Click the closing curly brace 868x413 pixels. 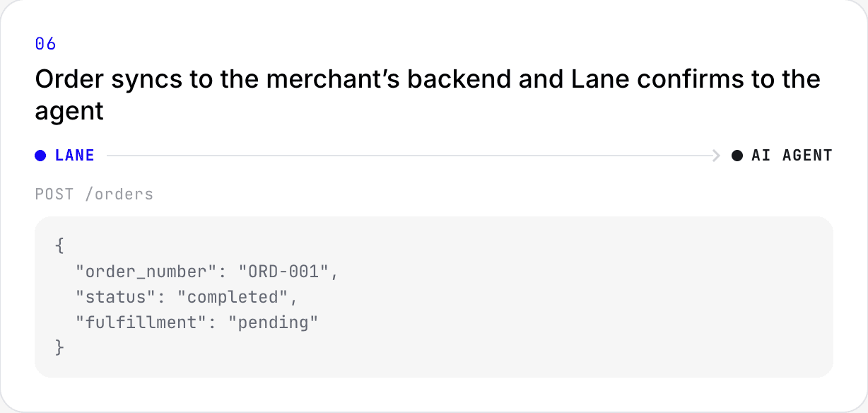(59, 348)
